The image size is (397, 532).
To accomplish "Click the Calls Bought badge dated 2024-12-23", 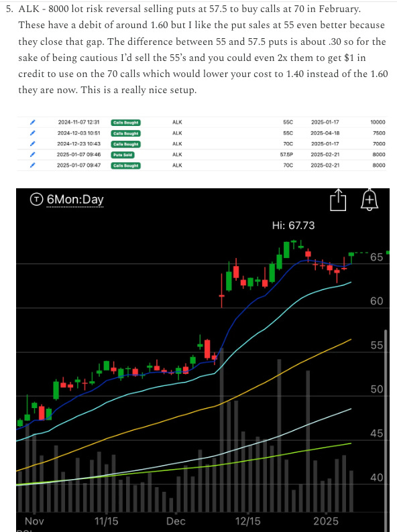I will tap(125, 144).
